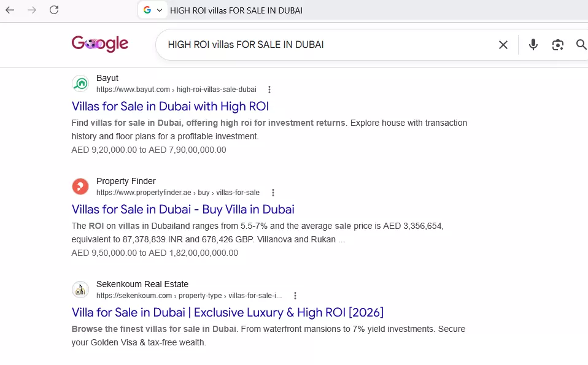This screenshot has height=365, width=588.
Task: Click the magnifying glass search button
Action: (x=581, y=45)
